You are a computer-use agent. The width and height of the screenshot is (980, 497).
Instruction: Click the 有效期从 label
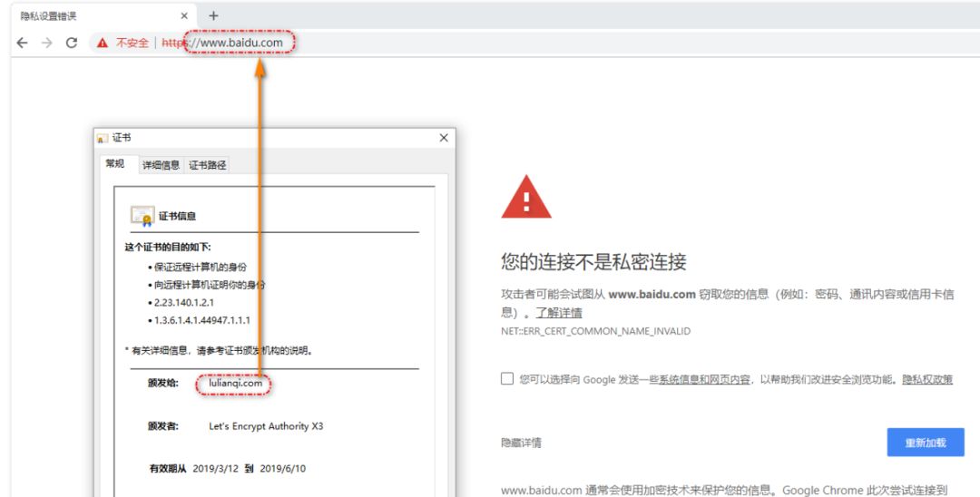(168, 468)
